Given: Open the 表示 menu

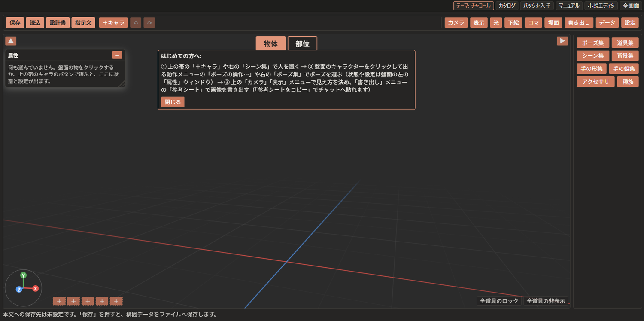Looking at the screenshot, I should point(479,23).
